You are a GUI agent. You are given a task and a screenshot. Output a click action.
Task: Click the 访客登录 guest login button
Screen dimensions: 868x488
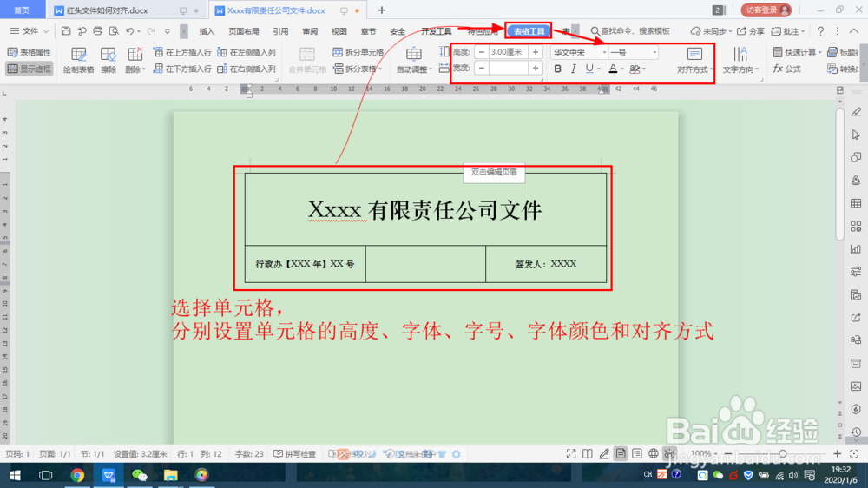coord(766,10)
